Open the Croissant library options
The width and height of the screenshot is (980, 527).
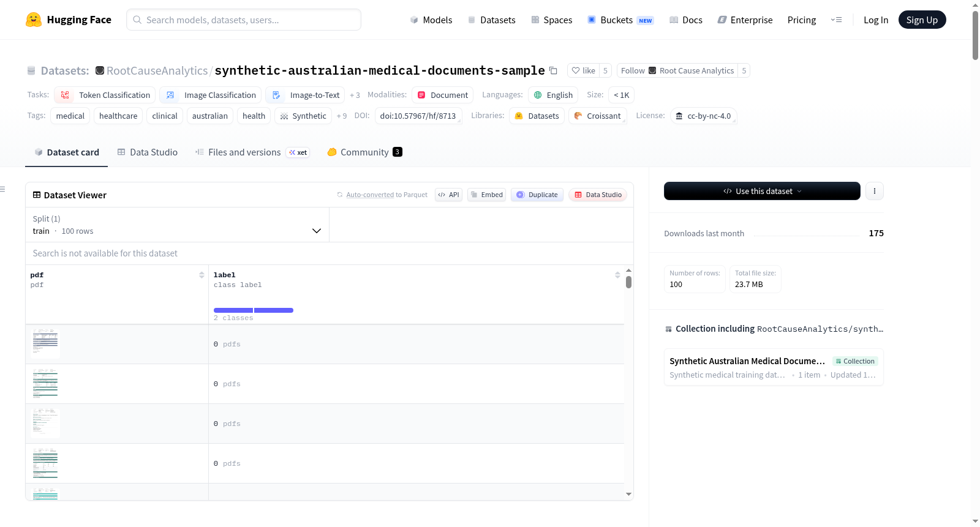tap(598, 116)
